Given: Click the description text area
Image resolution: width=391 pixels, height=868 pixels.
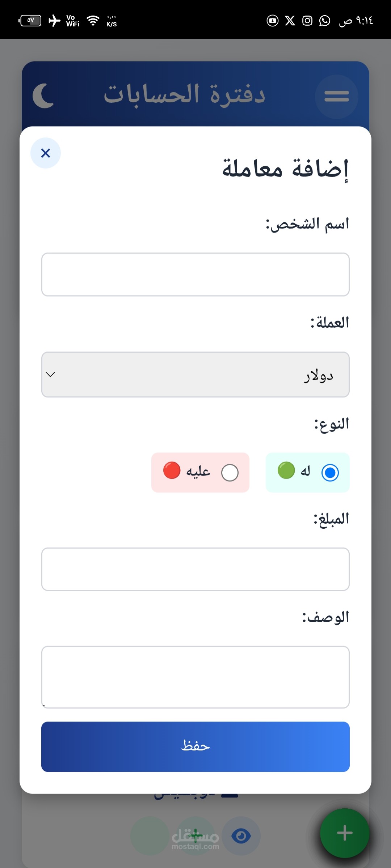Looking at the screenshot, I should 195,677.
